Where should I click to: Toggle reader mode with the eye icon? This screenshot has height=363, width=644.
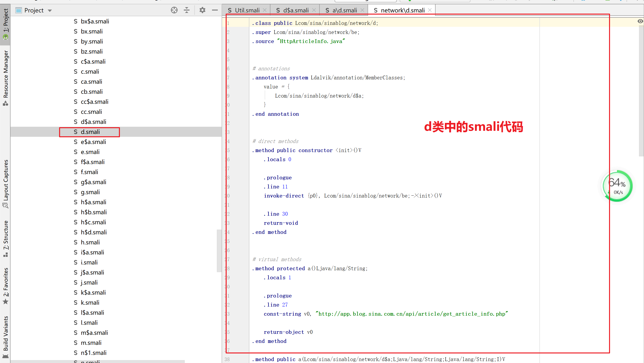pos(640,21)
